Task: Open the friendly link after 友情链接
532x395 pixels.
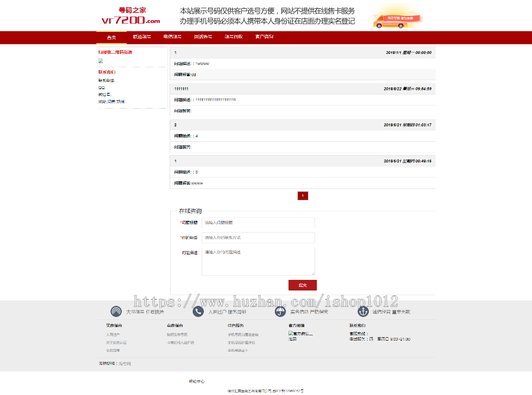Action: point(125,364)
